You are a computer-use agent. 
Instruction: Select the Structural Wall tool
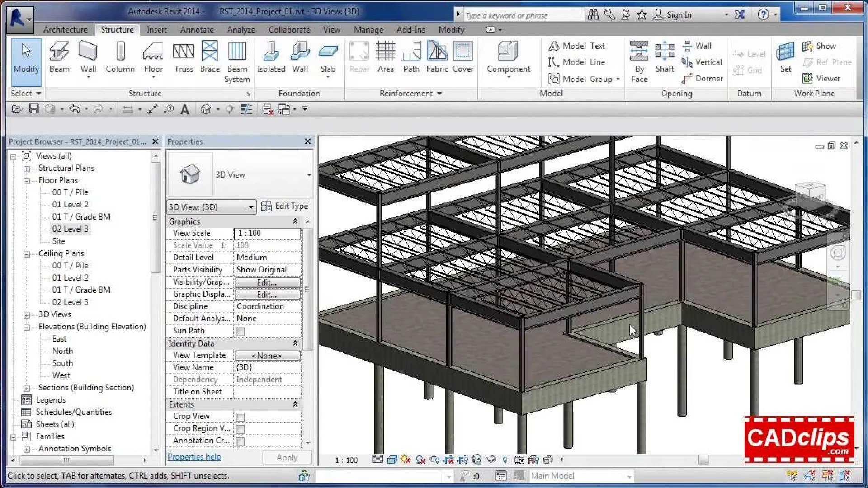[x=88, y=58]
